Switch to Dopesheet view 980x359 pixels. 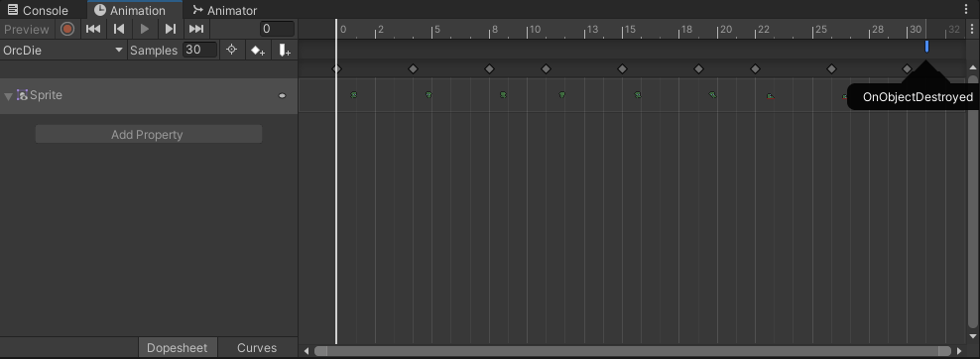pyautogui.click(x=177, y=348)
